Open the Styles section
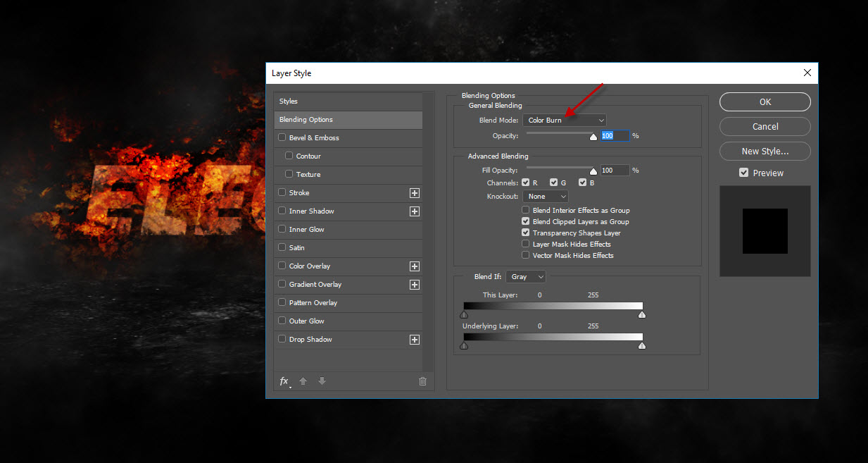This screenshot has height=463, width=868. (348, 101)
